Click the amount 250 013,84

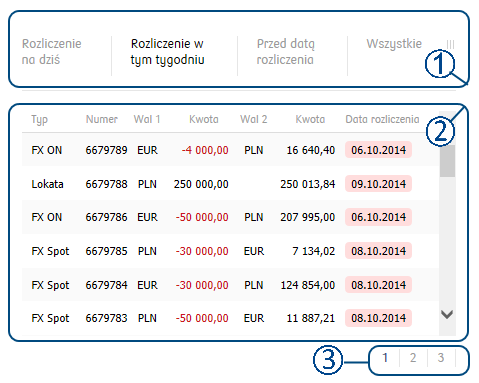coord(308,184)
